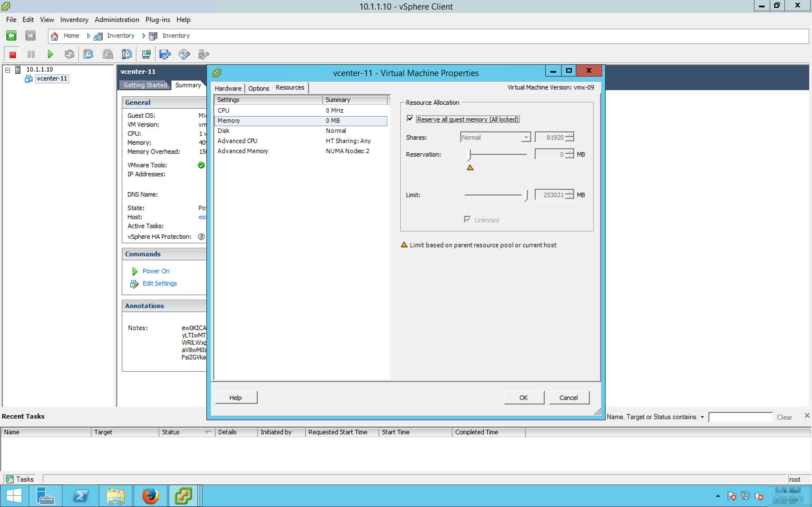Viewport: 812px width, 507px height.
Task: Click the red Power Off toolbar icon
Action: [x=12, y=54]
